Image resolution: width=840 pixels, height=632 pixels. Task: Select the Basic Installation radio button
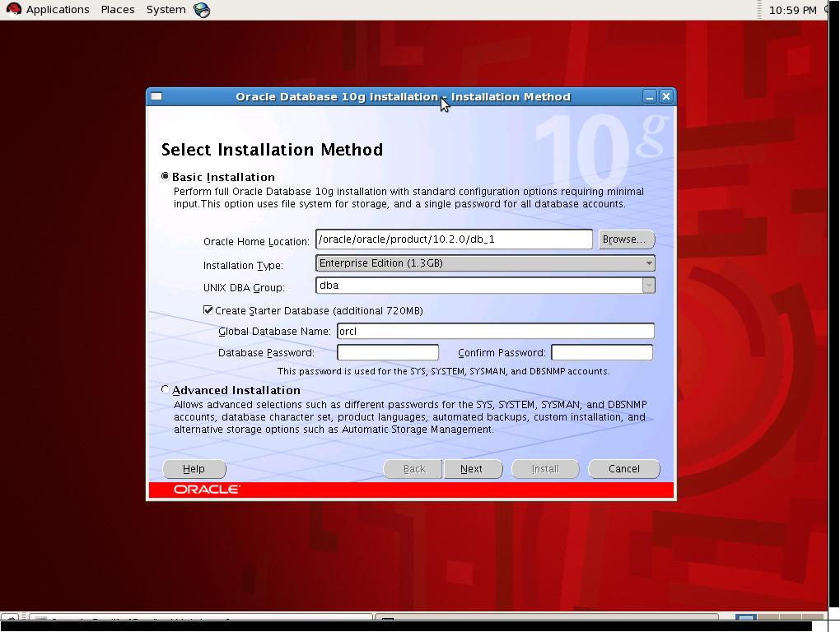pos(165,176)
